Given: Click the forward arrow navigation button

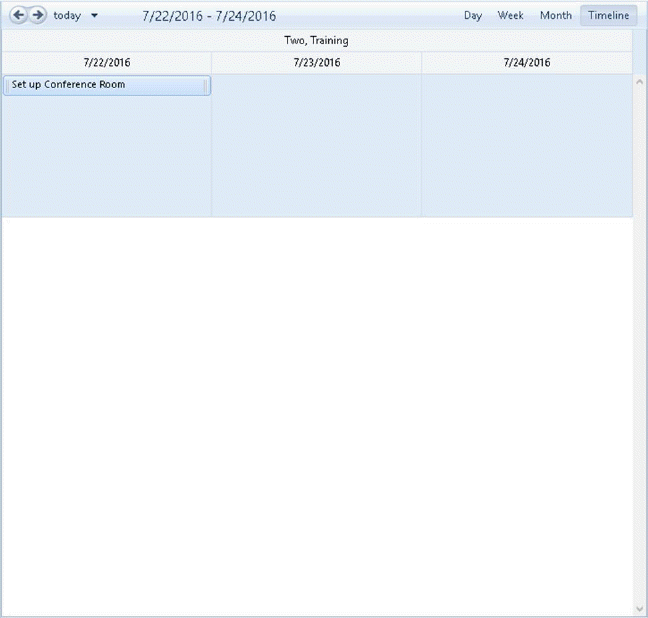Looking at the screenshot, I should pos(38,15).
